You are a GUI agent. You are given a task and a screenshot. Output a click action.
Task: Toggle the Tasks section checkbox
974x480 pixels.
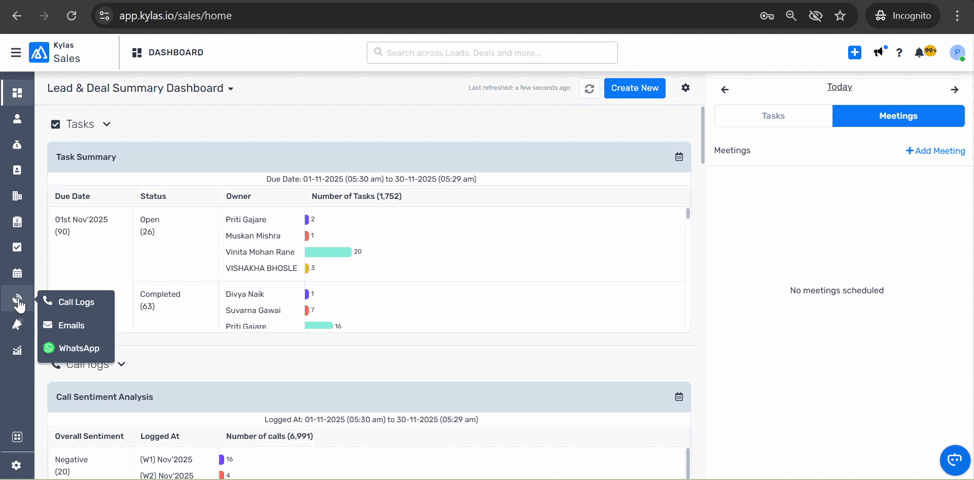(x=56, y=124)
